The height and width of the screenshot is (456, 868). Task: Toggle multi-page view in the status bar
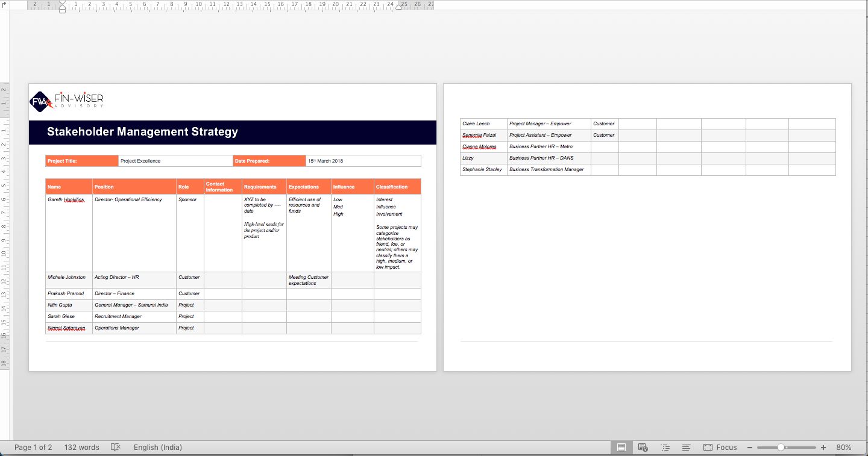tap(687, 447)
